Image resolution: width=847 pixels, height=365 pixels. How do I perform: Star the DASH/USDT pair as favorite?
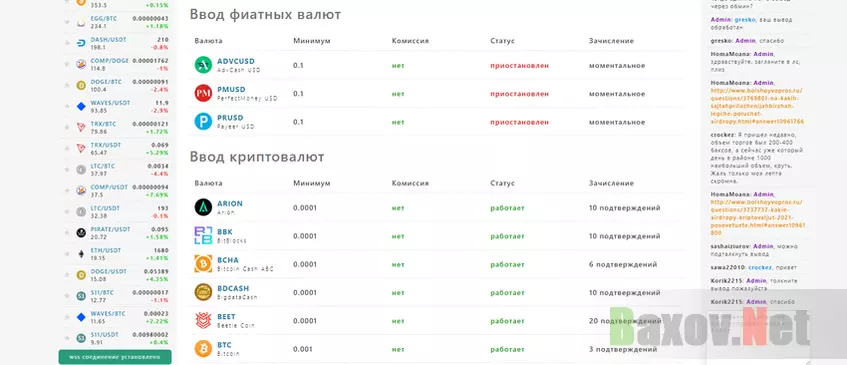point(67,43)
